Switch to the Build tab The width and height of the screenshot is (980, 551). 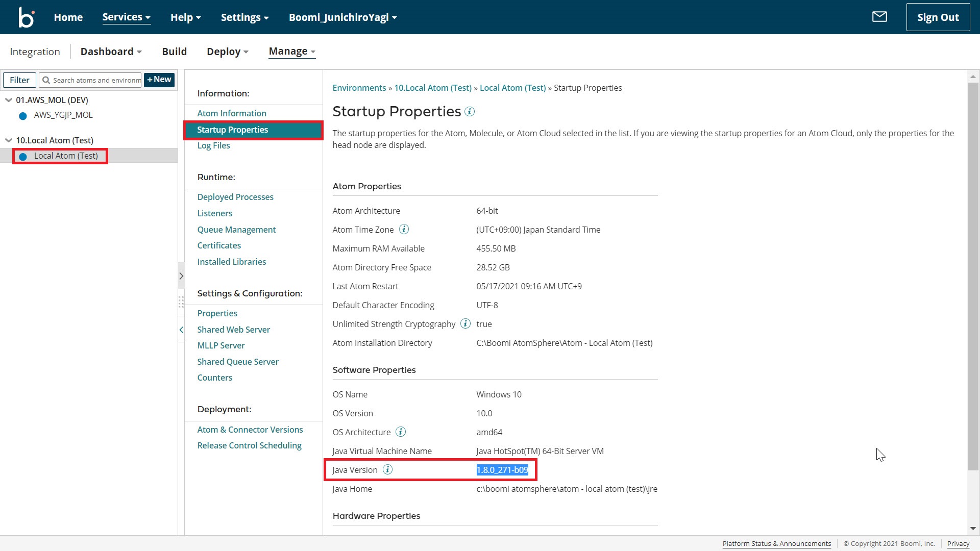[x=174, y=51]
